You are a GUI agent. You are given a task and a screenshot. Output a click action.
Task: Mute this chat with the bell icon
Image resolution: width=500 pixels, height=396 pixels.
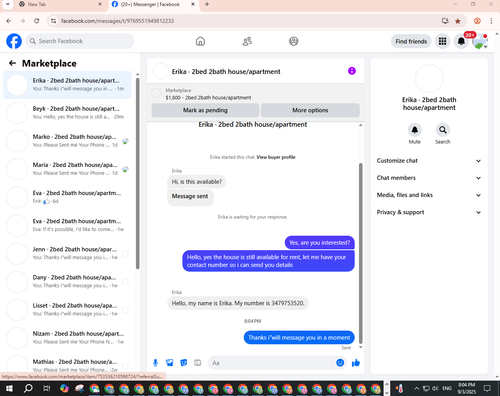415,130
